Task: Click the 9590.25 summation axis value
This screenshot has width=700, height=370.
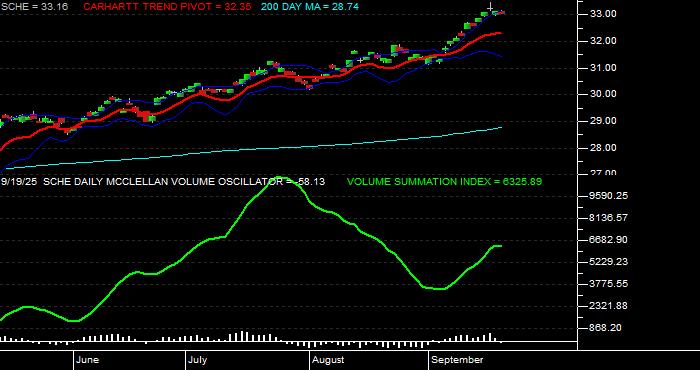Action: 608,196
